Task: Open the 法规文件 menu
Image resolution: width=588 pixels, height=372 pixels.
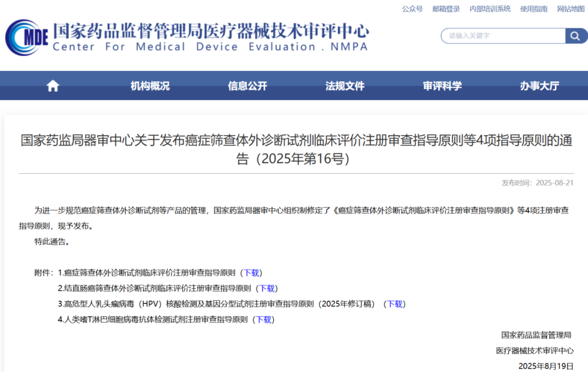Action: pyautogui.click(x=345, y=86)
